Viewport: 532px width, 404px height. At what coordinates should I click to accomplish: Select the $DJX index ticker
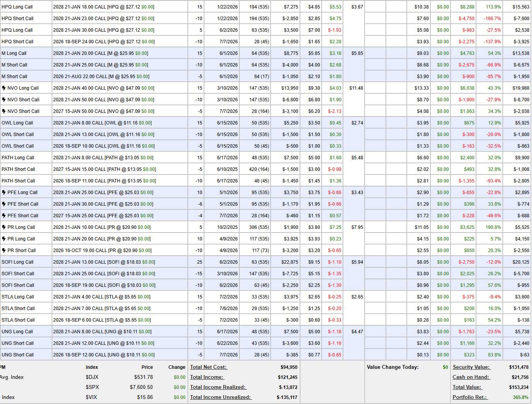coord(92,377)
